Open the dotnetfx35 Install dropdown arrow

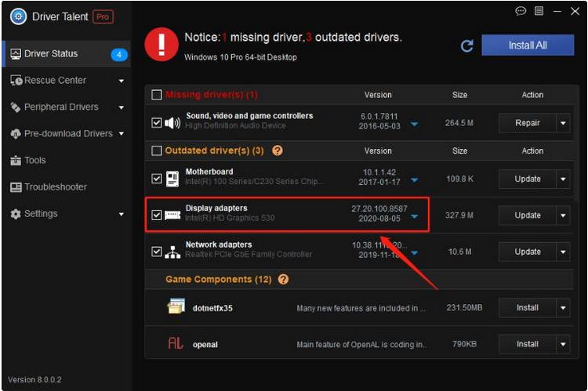pyautogui.click(x=563, y=308)
